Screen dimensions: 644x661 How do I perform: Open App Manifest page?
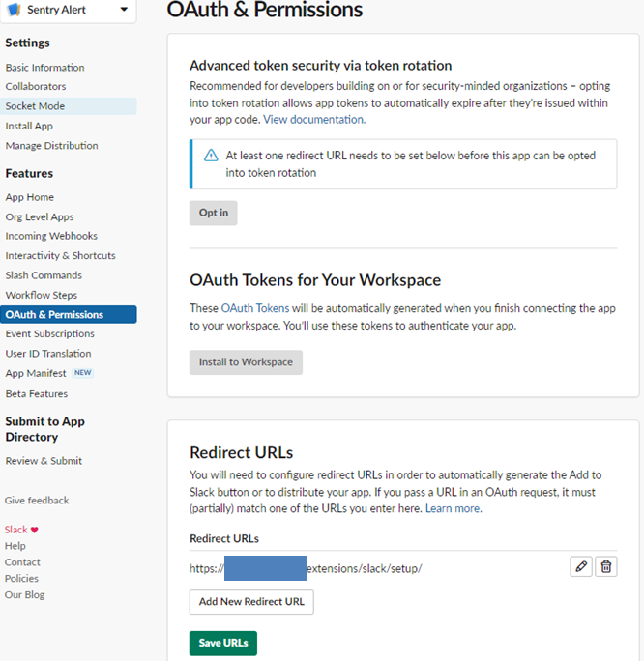pos(36,373)
